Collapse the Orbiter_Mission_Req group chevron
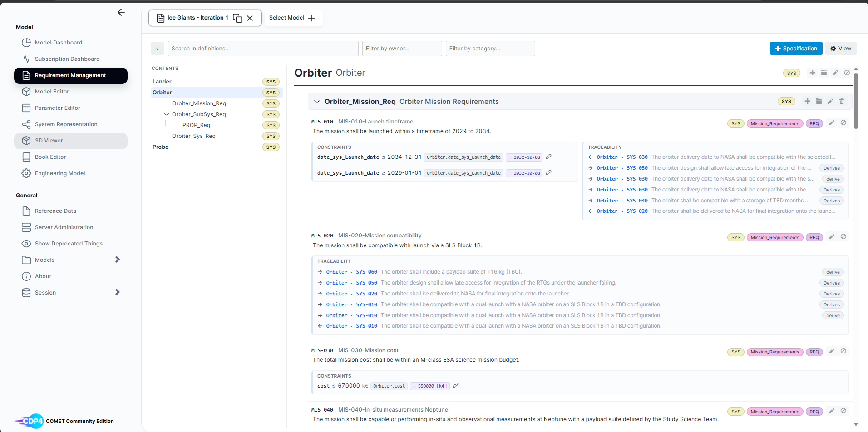 click(x=317, y=101)
